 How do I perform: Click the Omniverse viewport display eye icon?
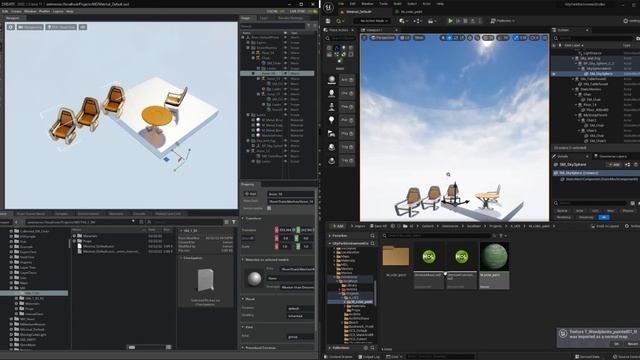click(x=83, y=27)
